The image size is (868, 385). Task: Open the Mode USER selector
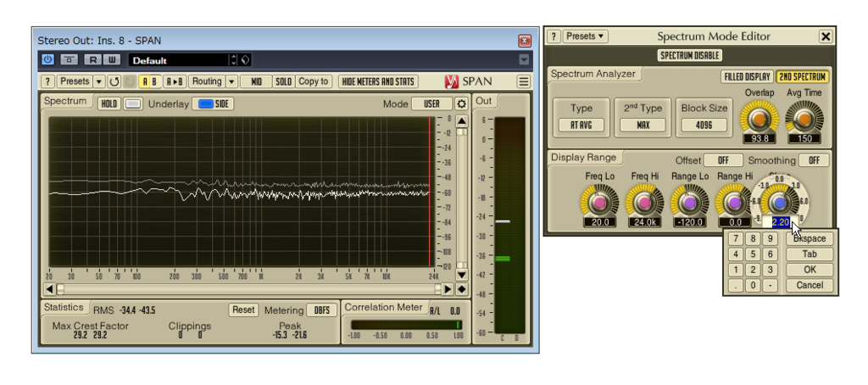(431, 103)
